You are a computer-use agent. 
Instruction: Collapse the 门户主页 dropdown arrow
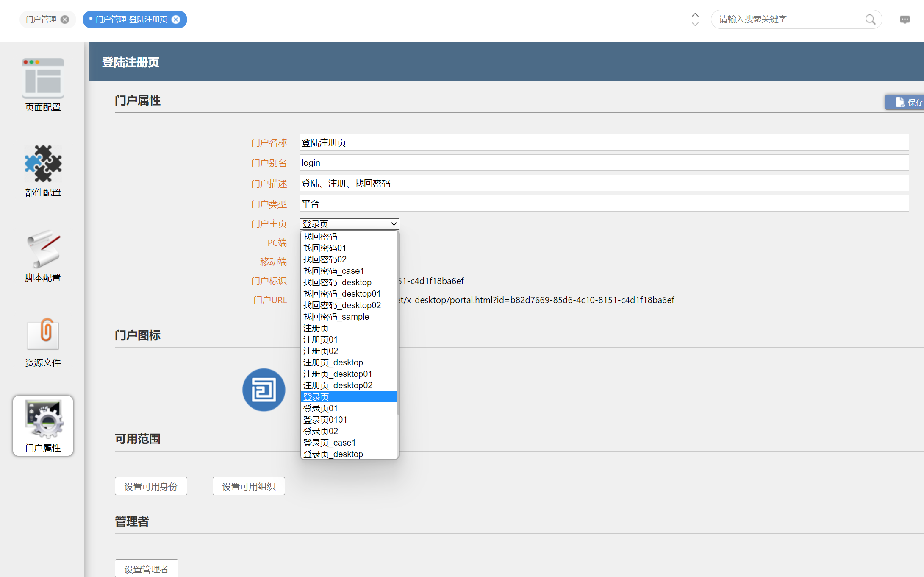coord(394,224)
